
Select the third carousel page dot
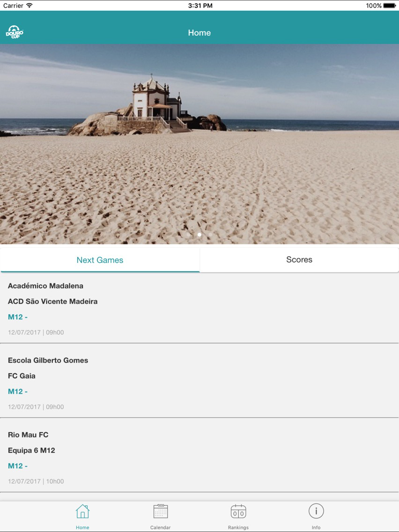pyautogui.click(x=210, y=235)
